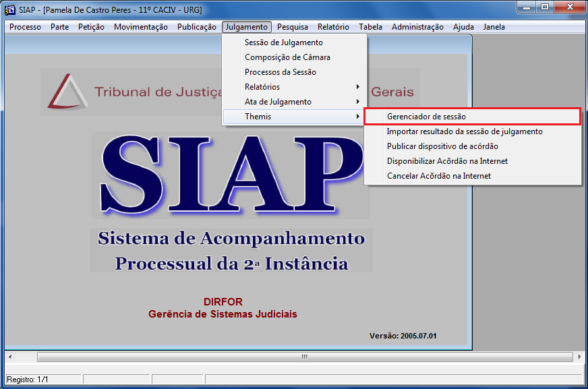Screen dimensions: 588x389
Task: Click the 'Registro: 1/1' status text
Action: (x=28, y=380)
